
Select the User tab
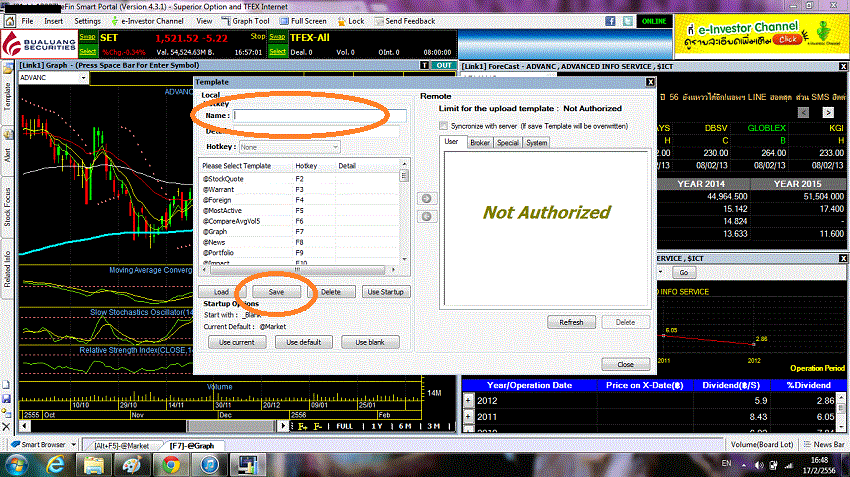click(x=451, y=141)
